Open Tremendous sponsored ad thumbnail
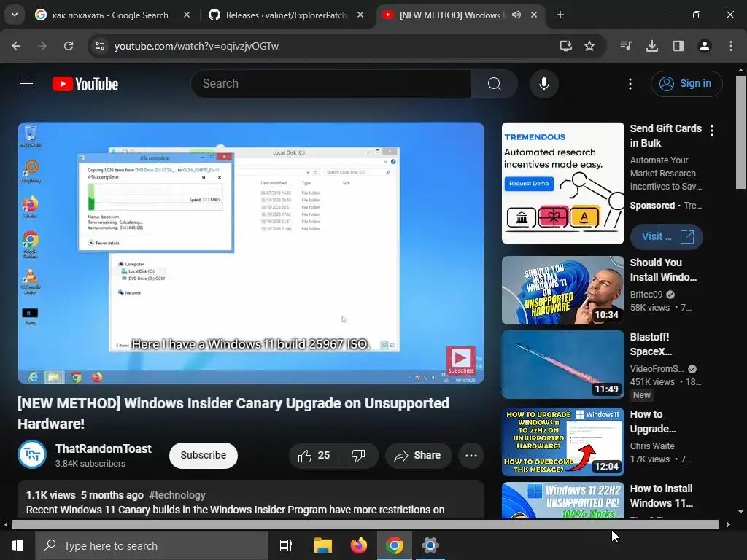Screen dimensions: 747x560 pyautogui.click(x=563, y=183)
